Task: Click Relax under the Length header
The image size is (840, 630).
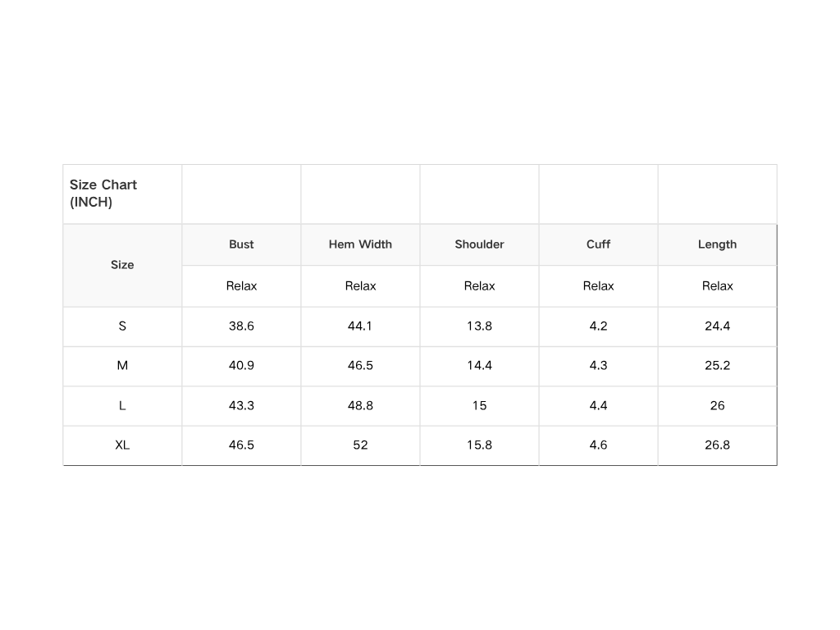Action: tap(717, 286)
